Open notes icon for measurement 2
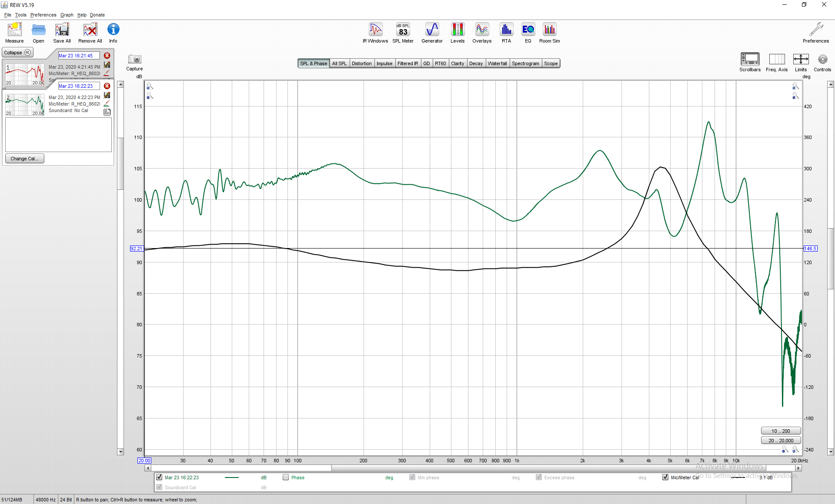Screen dimensions: 835x504 tap(107, 112)
